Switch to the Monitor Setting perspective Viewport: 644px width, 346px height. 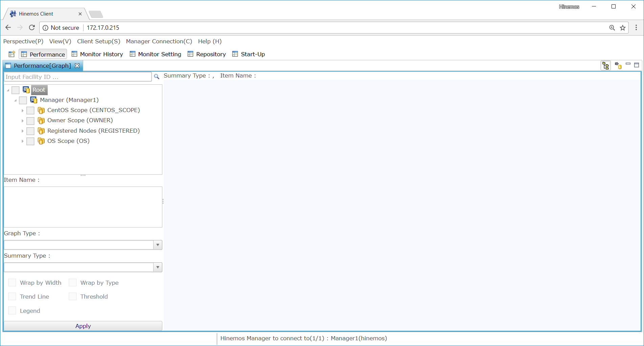[x=156, y=54]
